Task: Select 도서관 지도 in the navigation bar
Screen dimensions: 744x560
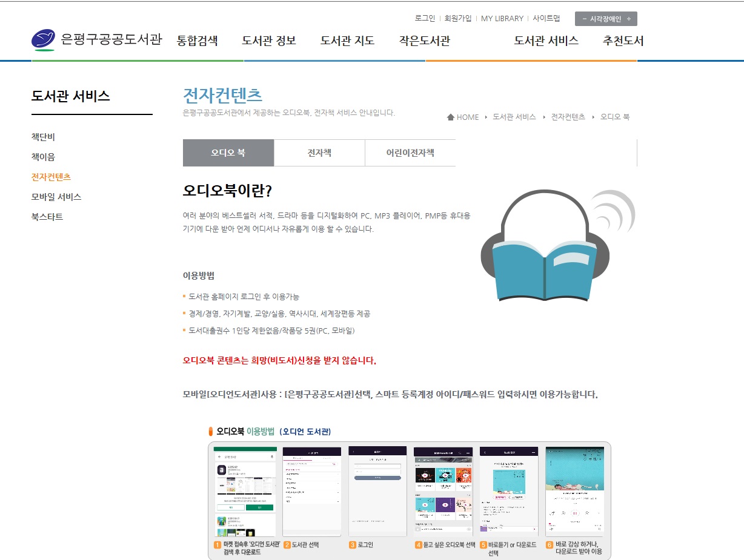Action: point(347,41)
